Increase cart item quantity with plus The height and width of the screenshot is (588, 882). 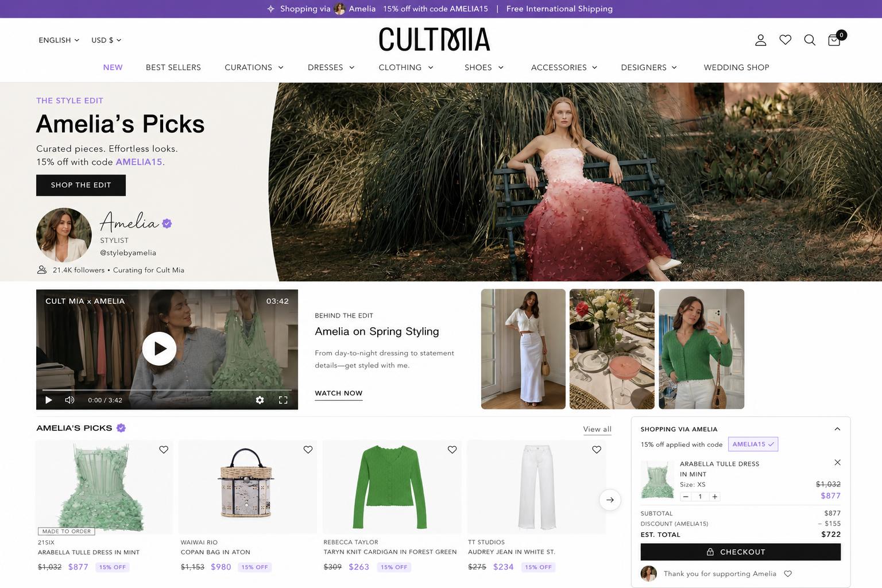[x=715, y=497]
